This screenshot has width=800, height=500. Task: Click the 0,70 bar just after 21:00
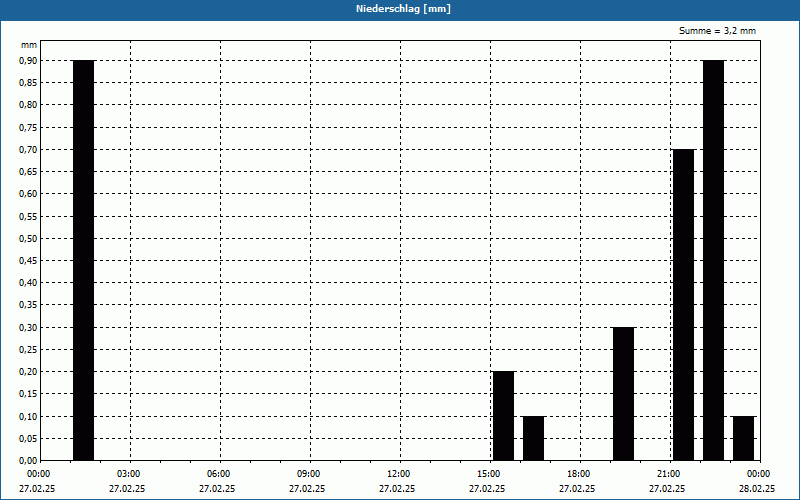[684, 305]
